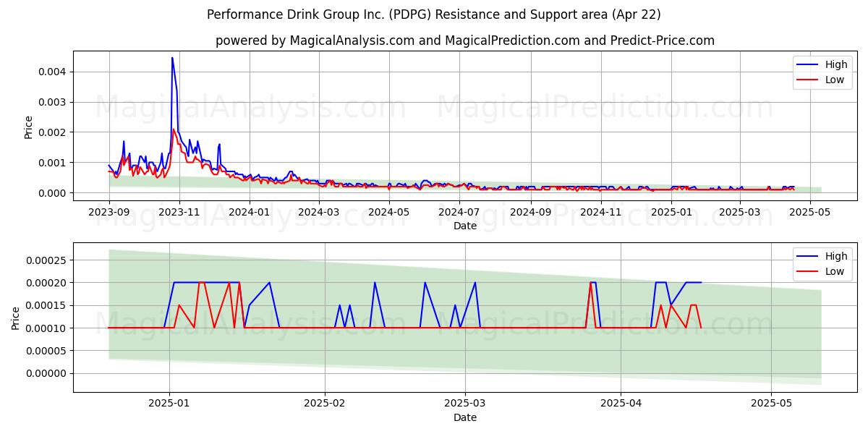Screen dimensions: 868x434
Task: Click the '0.00010' price tick on bottom chart
Action: (x=46, y=328)
